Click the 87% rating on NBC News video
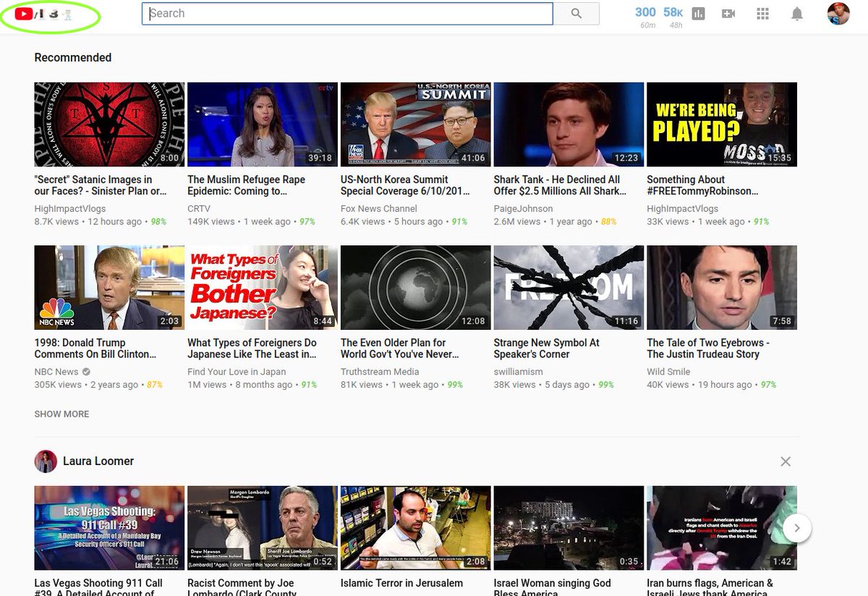Screen dimensions: 868x596 [155, 386]
